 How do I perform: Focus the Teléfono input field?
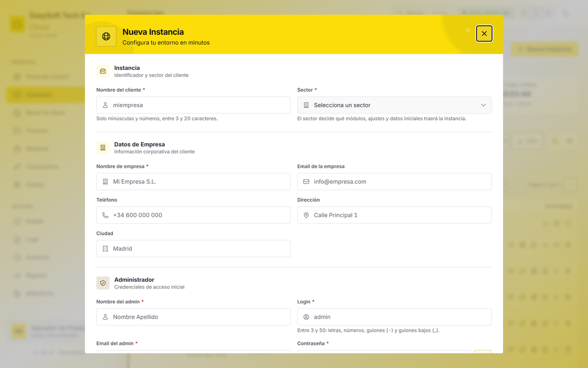coord(194,215)
